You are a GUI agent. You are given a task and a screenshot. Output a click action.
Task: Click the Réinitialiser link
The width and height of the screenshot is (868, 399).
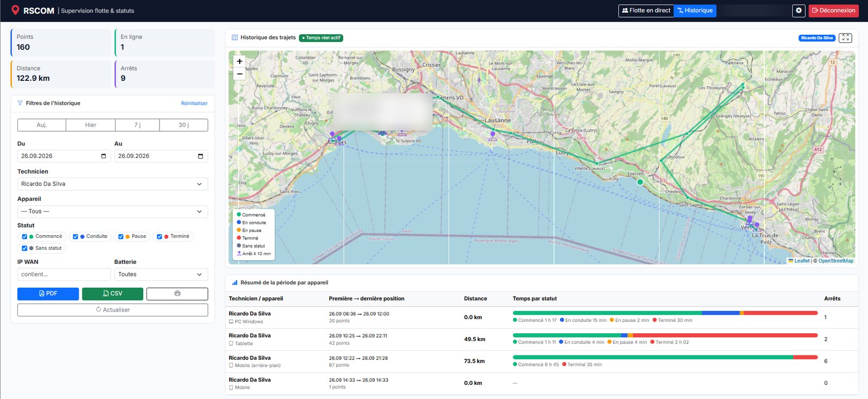[194, 103]
